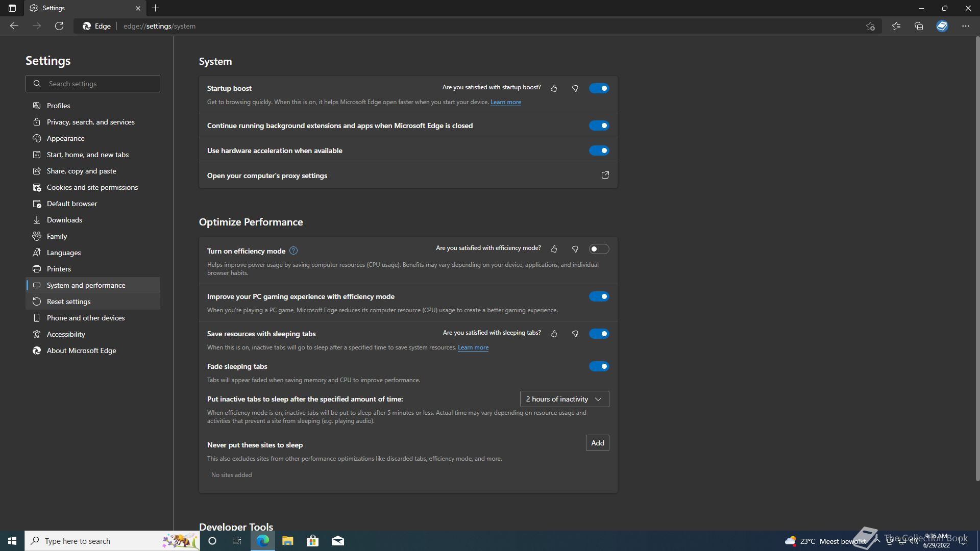Open About Microsoft Edge
Image resolution: width=980 pixels, height=551 pixels.
coord(93,350)
